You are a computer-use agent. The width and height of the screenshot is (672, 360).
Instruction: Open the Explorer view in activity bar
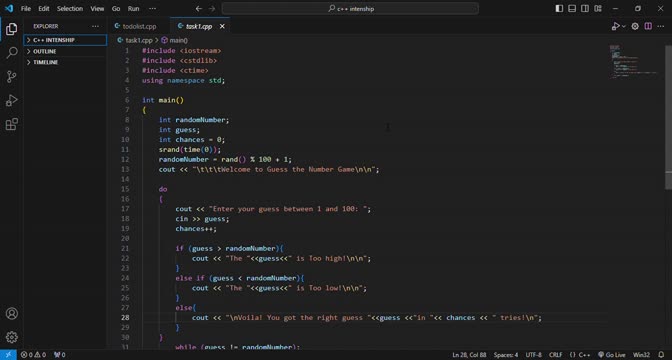pyautogui.click(x=12, y=29)
